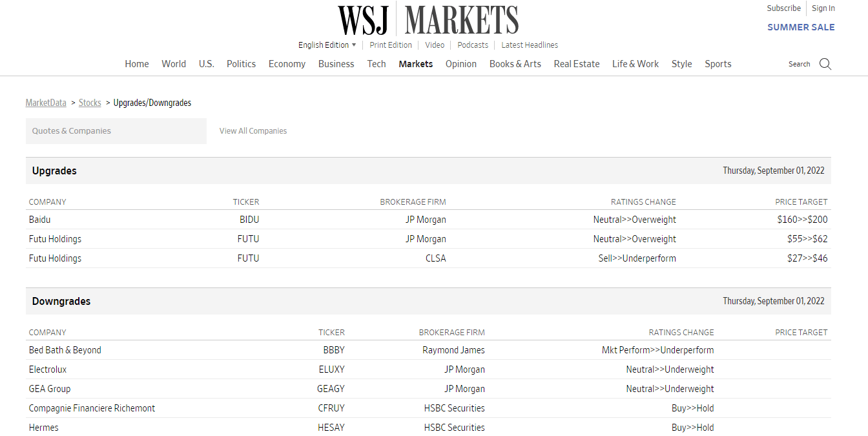Click the Subscribe link
Image resolution: width=868 pixels, height=436 pixels.
pos(784,8)
